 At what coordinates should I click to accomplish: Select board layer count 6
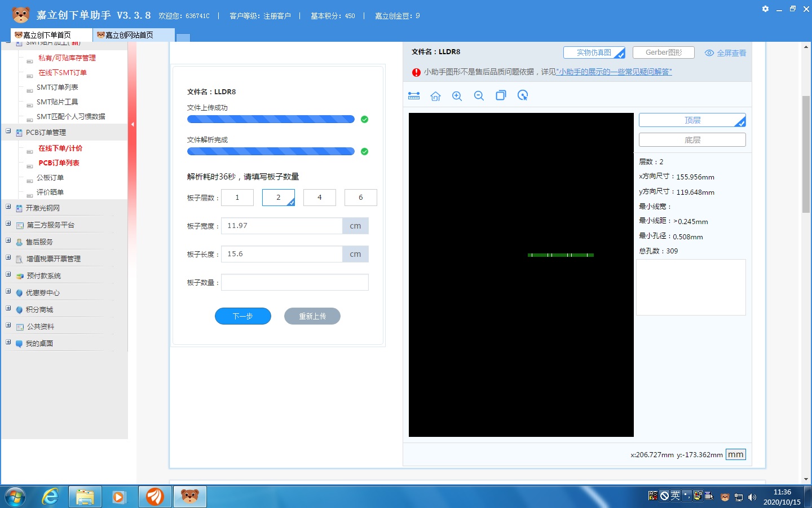[x=361, y=198]
